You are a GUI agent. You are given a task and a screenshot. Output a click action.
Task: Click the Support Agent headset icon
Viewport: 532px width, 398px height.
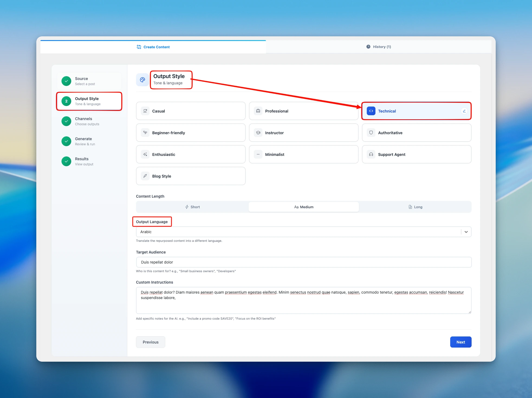(371, 154)
